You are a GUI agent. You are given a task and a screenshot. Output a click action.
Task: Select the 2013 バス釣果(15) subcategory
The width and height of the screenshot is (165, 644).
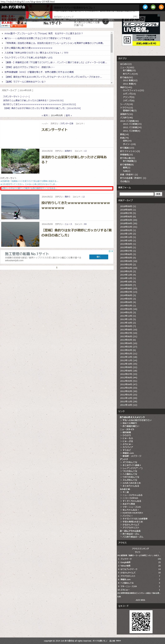click(132, 124)
